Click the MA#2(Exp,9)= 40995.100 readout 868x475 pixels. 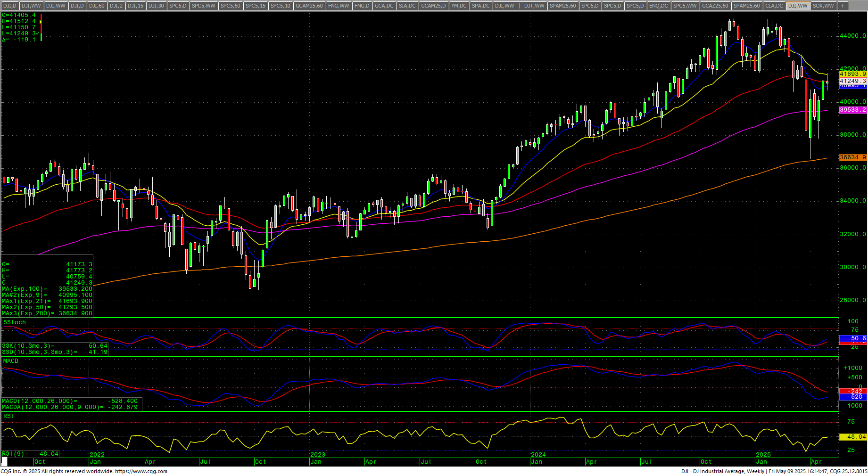pyautogui.click(x=47, y=295)
